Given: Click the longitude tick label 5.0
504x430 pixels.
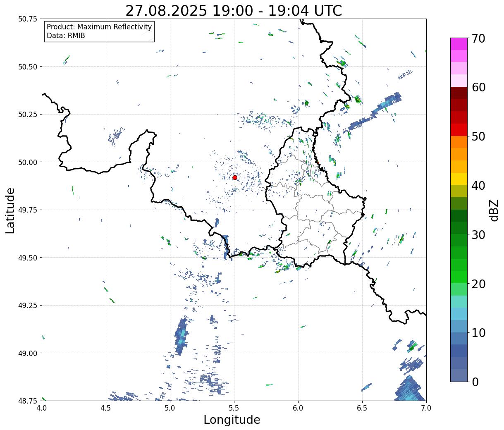Looking at the screenshot, I should [170, 408].
